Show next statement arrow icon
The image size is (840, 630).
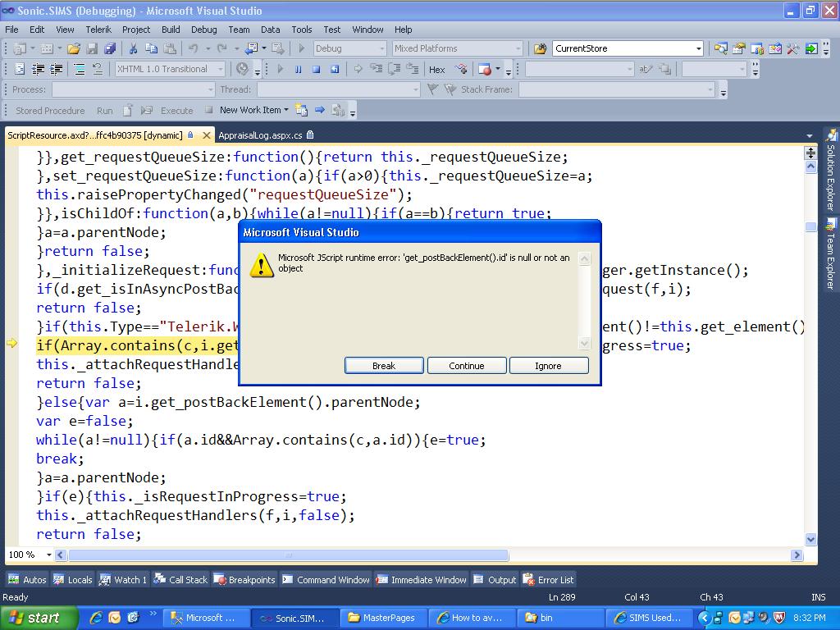358,69
